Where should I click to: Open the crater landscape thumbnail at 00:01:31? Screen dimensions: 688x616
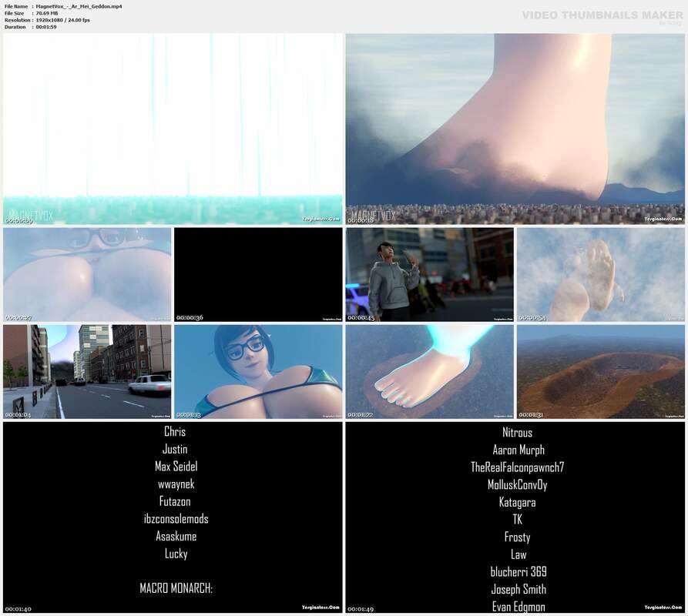pyautogui.click(x=601, y=372)
